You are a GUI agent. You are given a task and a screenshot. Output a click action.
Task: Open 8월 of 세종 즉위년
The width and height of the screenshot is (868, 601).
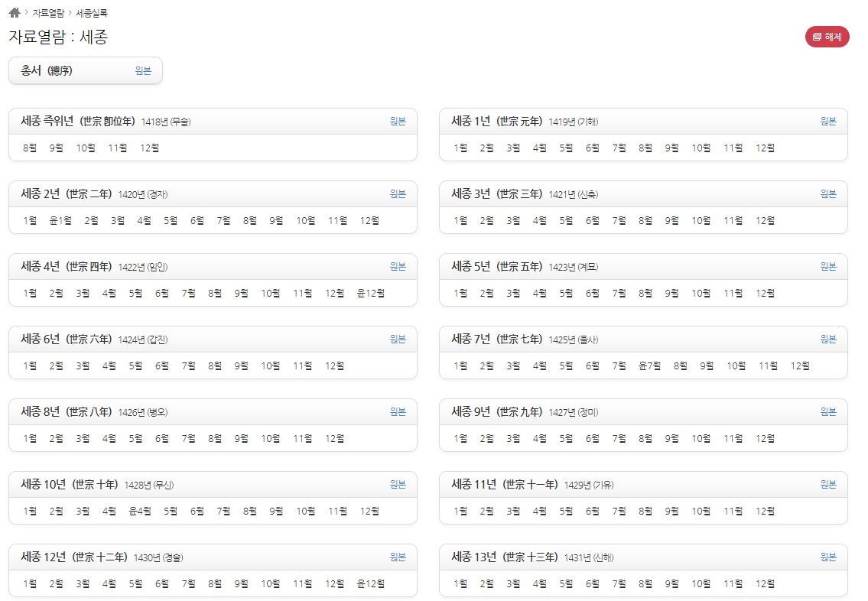[30, 148]
